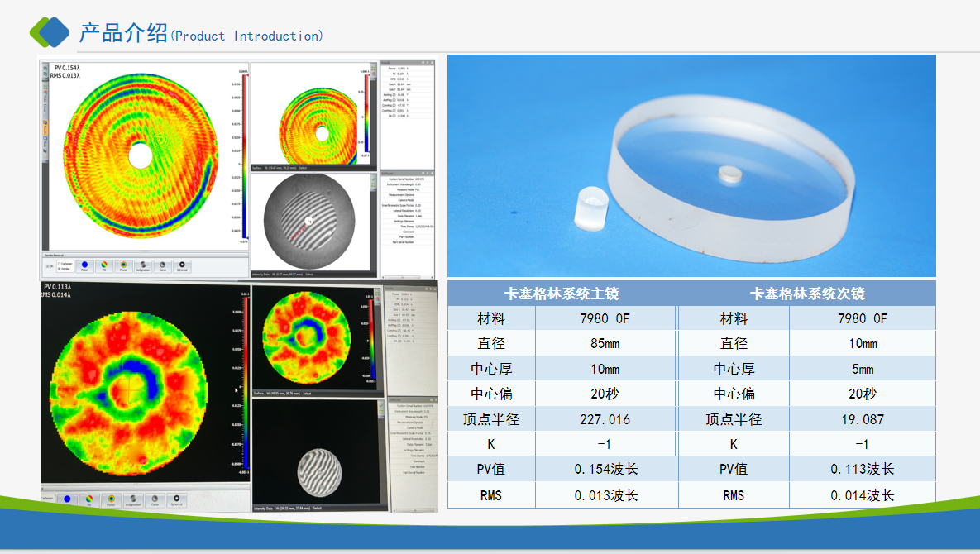This screenshot has width=980, height=554.
Task: Click the lower small fringe interferogram image
Action: pyautogui.click(x=319, y=473)
